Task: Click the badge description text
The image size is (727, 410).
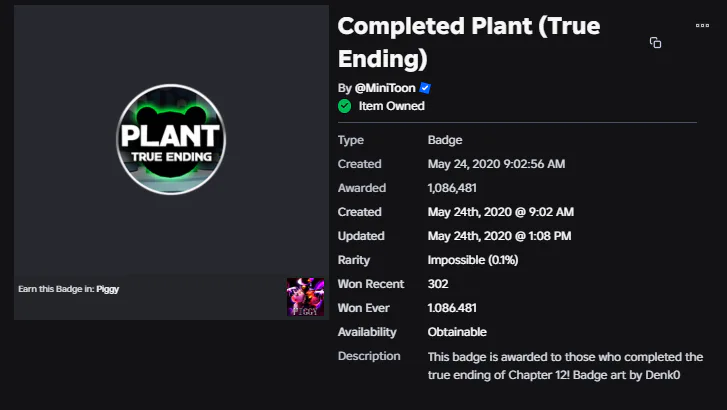Action: click(x=564, y=365)
